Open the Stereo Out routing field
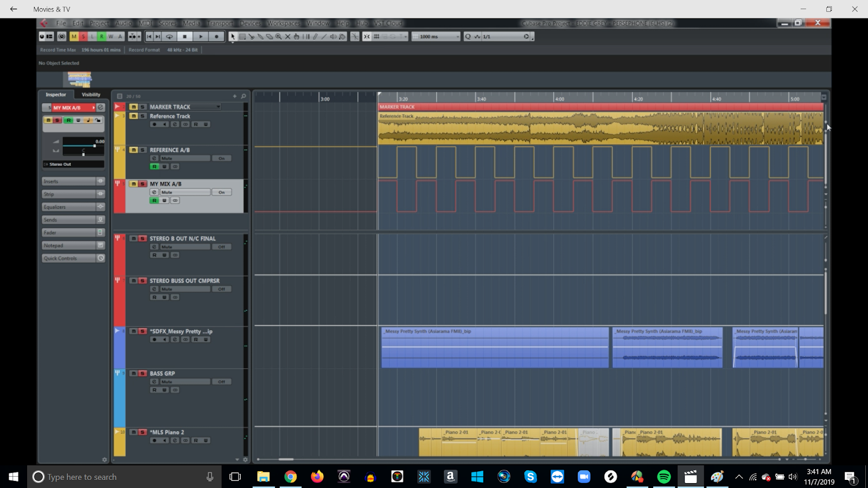The image size is (868, 488). pyautogui.click(x=73, y=164)
